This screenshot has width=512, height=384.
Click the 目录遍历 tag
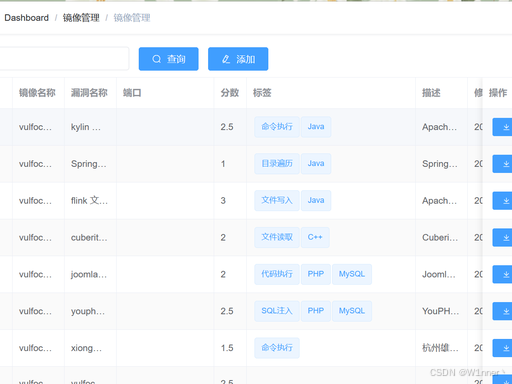277,163
